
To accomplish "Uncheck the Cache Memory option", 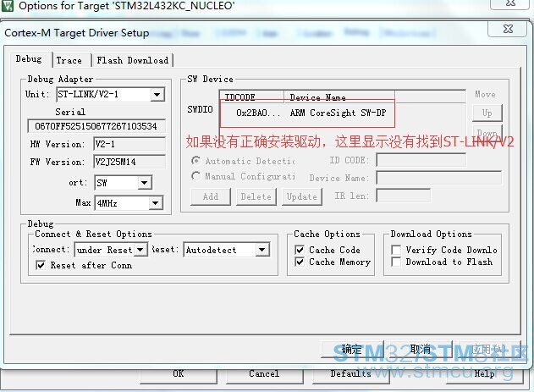I will (300, 262).
